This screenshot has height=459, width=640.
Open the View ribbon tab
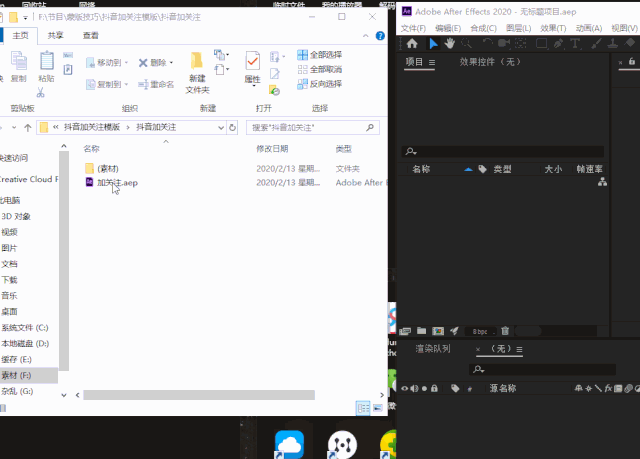point(91,35)
